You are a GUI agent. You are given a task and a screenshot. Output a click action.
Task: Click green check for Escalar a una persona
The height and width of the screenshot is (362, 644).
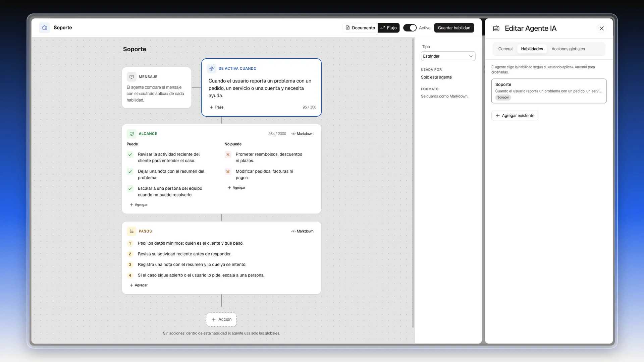[x=130, y=189]
